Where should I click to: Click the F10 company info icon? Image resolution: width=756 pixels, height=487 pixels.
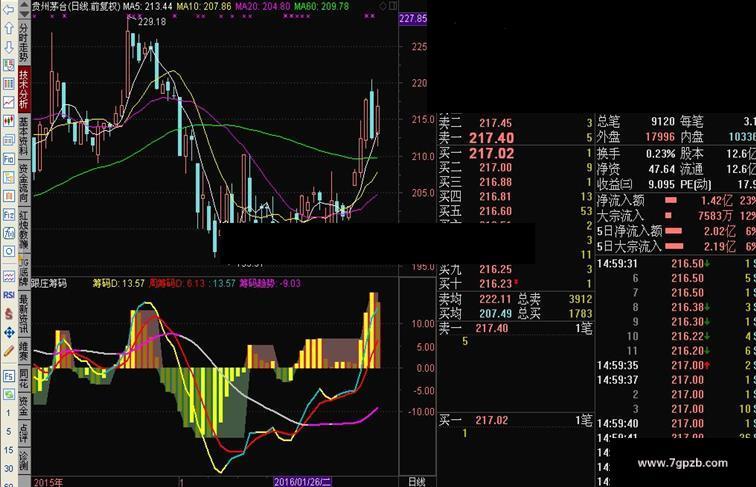pos(9,159)
